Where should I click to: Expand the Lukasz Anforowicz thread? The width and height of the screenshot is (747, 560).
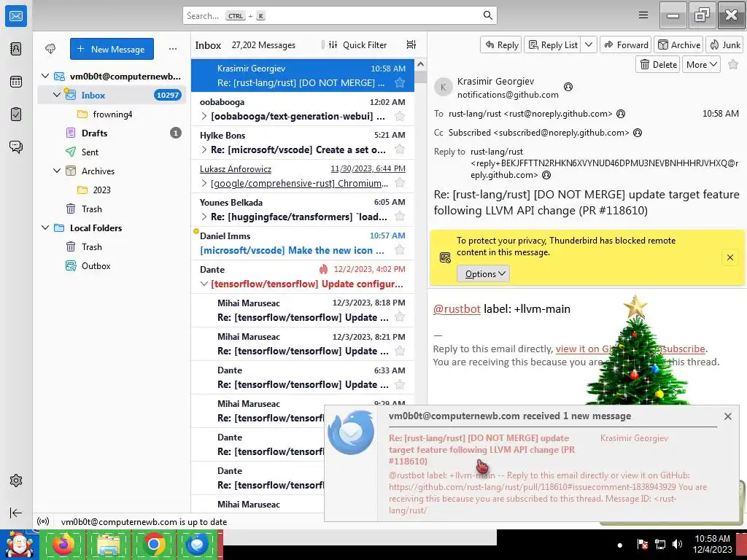[204, 183]
